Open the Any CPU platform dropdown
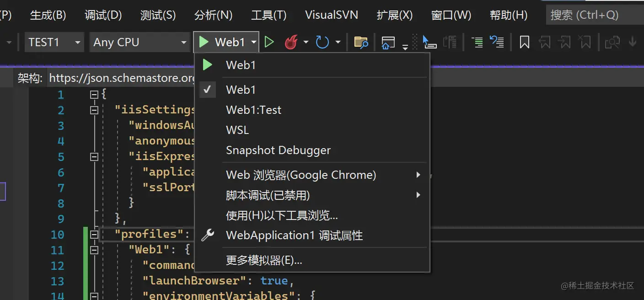The image size is (644, 300). click(140, 42)
